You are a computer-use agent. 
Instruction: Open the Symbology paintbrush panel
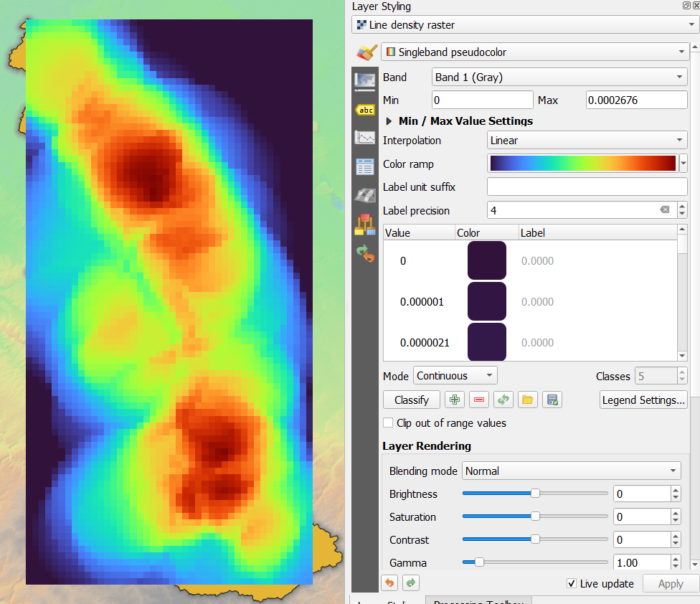pos(365,52)
